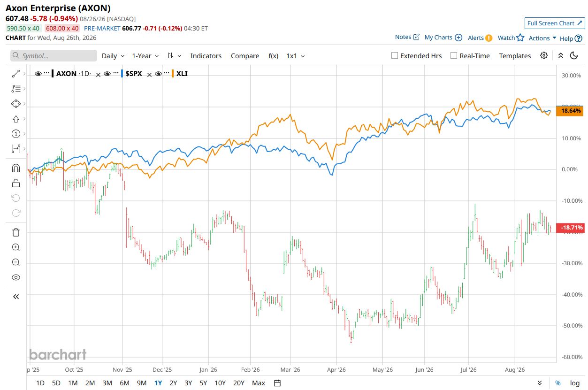Expand panes with double chevron down
The height and width of the screenshot is (390, 588).
coord(540,383)
